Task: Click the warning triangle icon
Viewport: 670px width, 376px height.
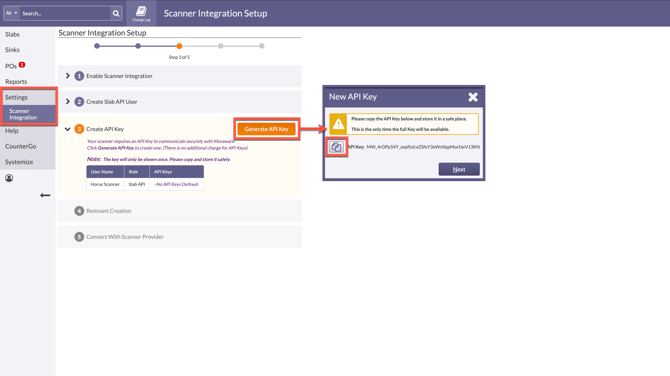Action: (x=338, y=124)
